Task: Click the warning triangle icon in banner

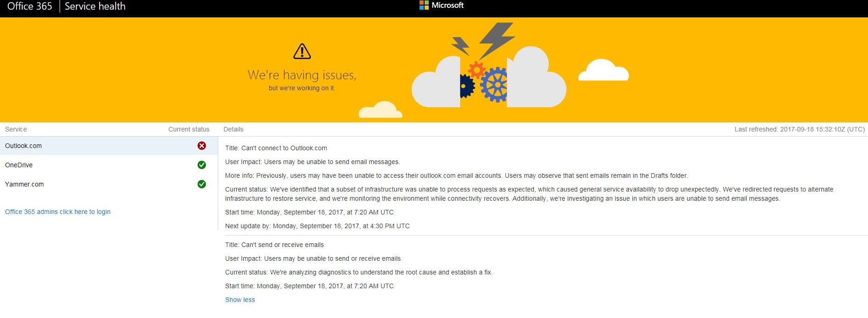Action: click(x=302, y=51)
